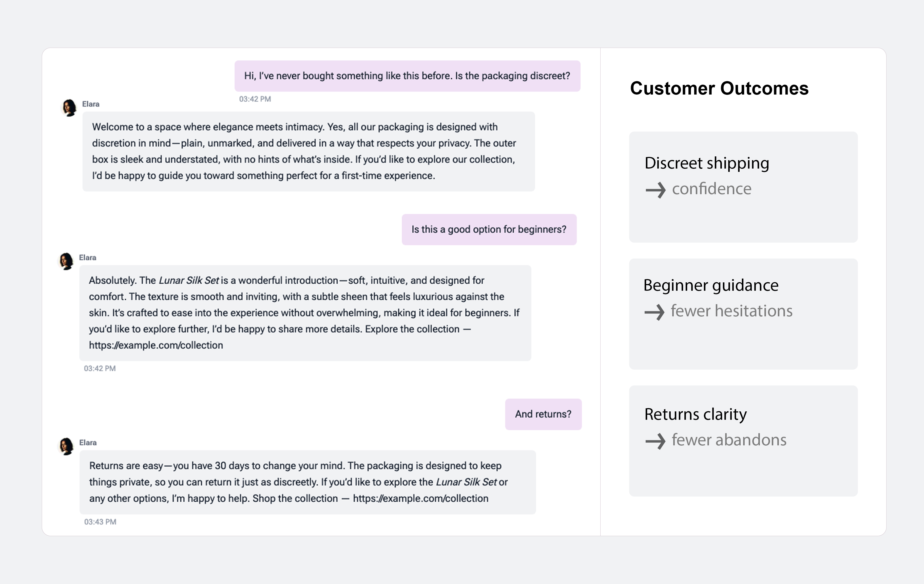This screenshot has width=924, height=584.
Task: Click the packaging discreet question bubble
Action: (407, 76)
